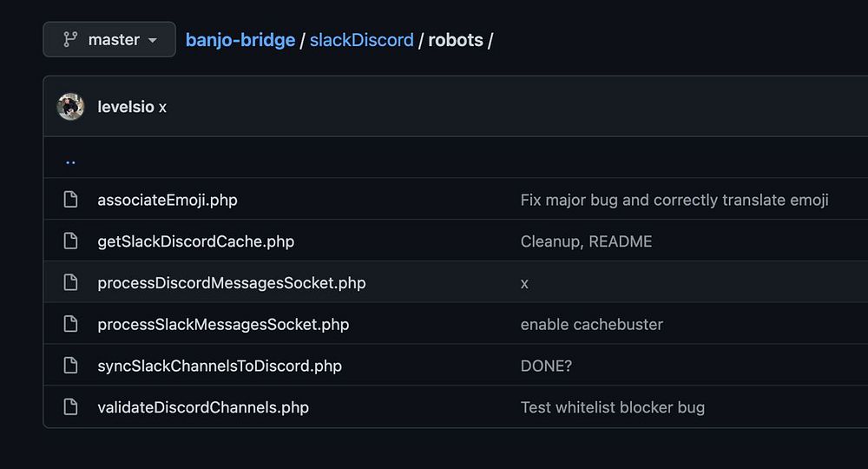Screen dimensions: 868x469
Task: Click the git branch icon
Action: [x=70, y=40]
